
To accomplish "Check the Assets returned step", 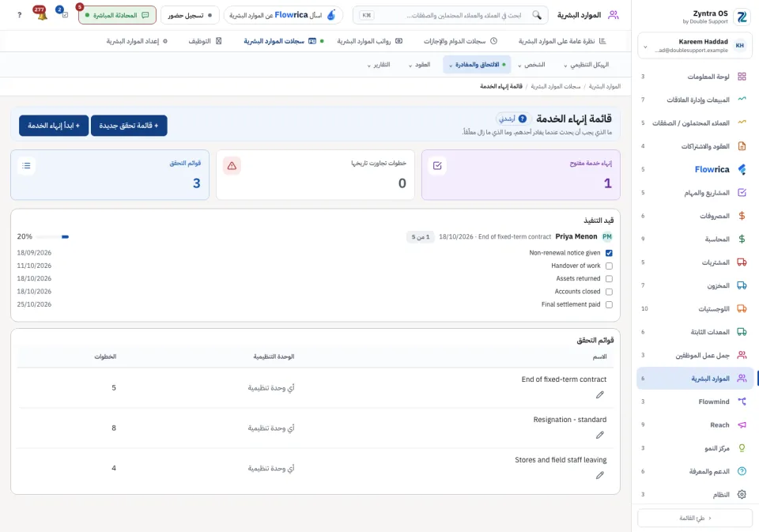I will coord(609,279).
